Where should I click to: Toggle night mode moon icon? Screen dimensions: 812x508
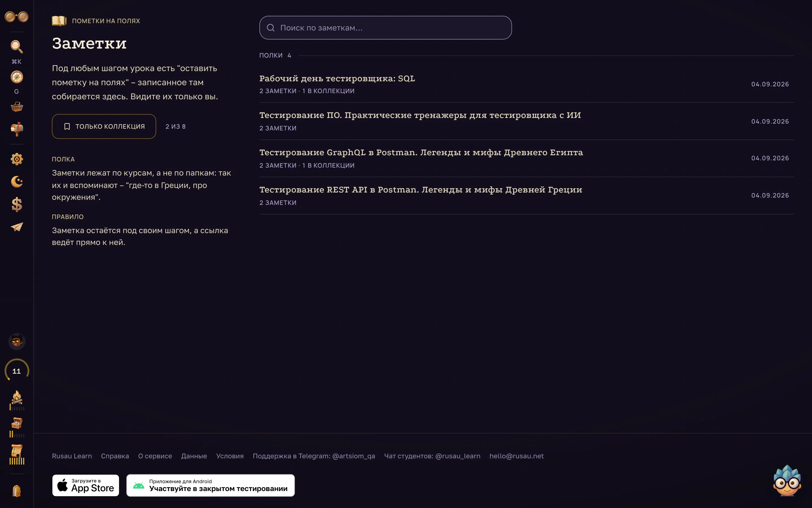(x=16, y=182)
